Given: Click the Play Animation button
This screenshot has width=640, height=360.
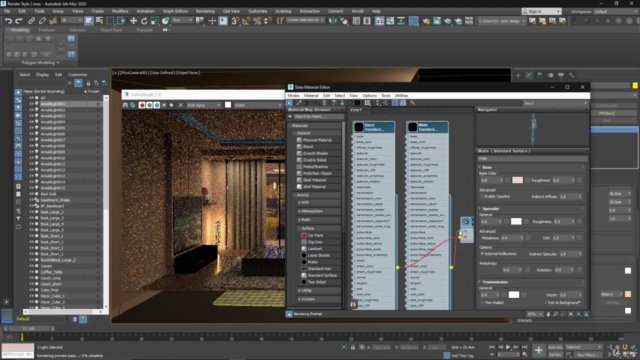Looking at the screenshot, I should [x=508, y=347].
